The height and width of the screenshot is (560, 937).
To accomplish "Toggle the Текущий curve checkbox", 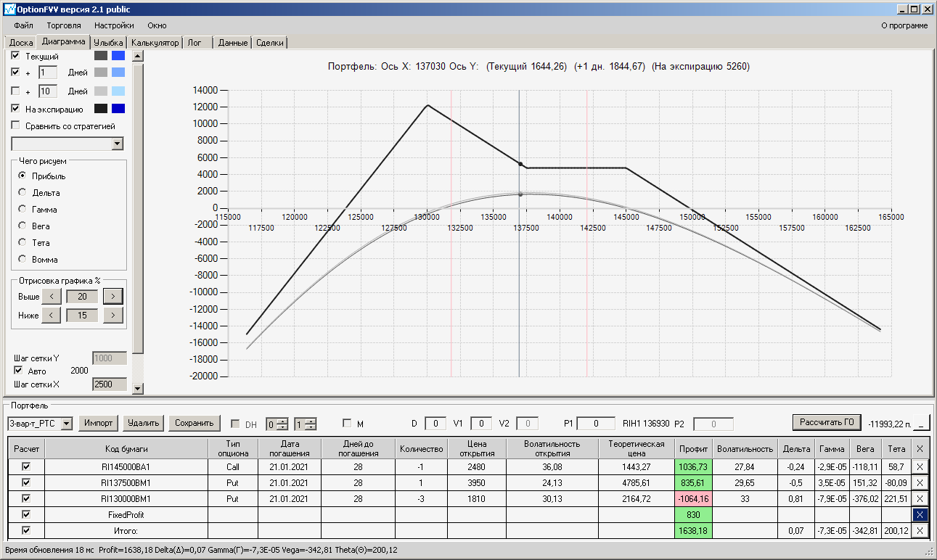I will coord(16,56).
